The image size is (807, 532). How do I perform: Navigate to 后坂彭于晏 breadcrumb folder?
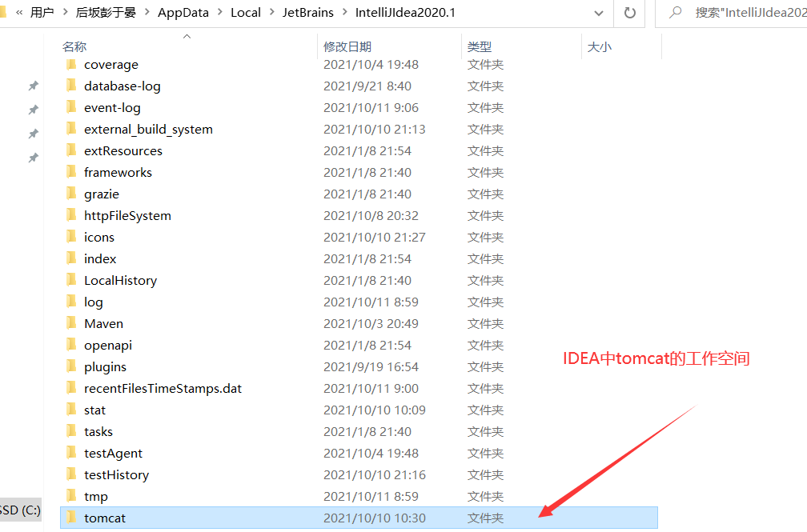pos(106,12)
